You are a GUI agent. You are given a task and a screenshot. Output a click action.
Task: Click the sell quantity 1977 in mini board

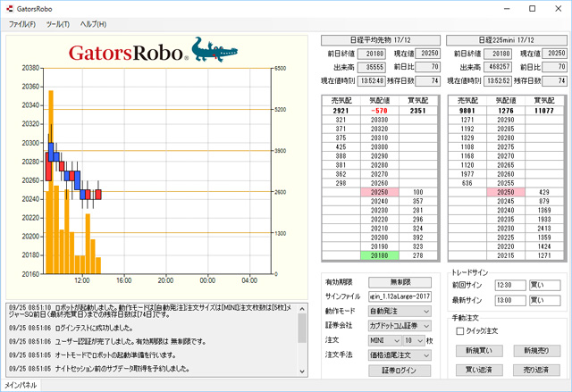(467, 174)
